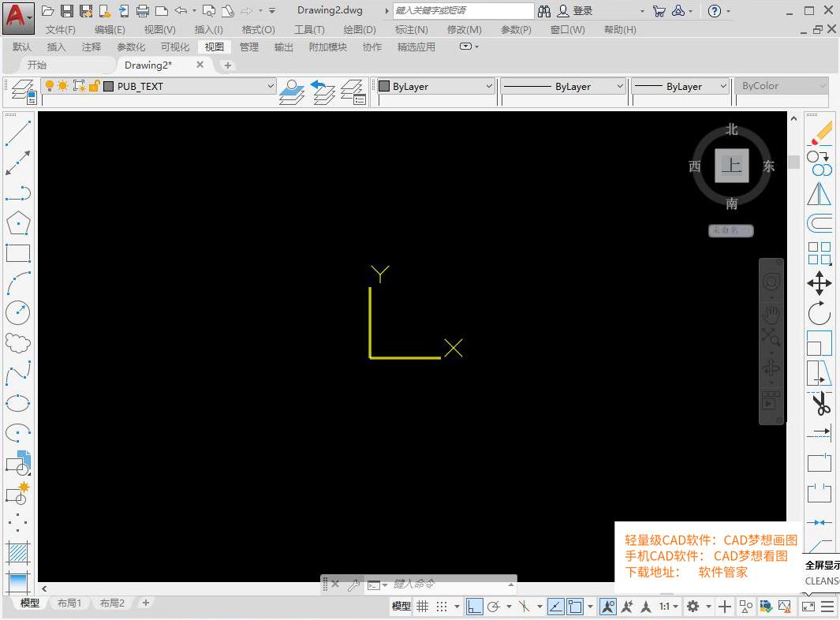This screenshot has width=840, height=620.
Task: Activate the Hatch fill tool
Action: (18, 551)
